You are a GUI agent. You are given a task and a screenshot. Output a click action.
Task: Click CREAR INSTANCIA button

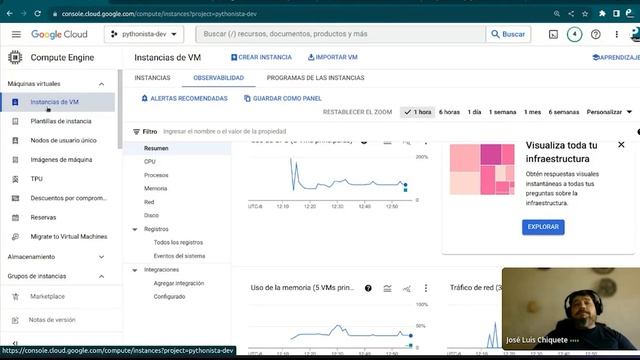[x=261, y=58]
